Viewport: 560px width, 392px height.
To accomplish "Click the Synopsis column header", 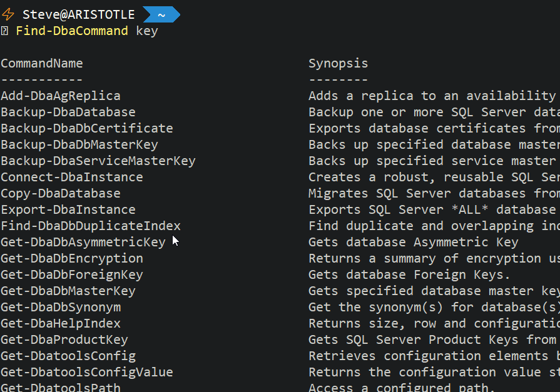I will coord(338,63).
